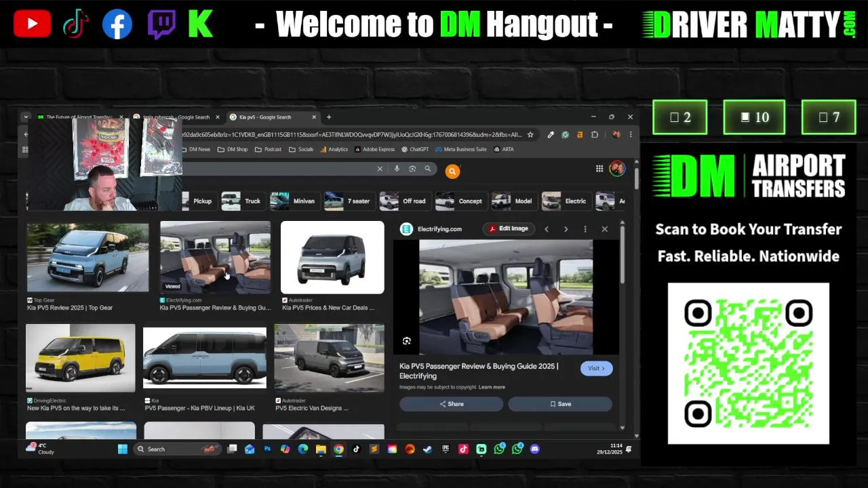Click the TikTok logo in the stream banner
The image size is (868, 488).
[x=75, y=24]
